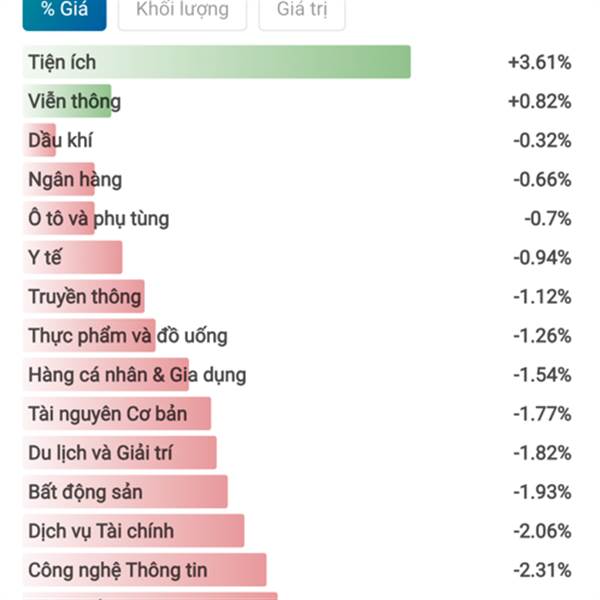Click the -2.31% change value
This screenshot has width=600, height=600.
pos(541,570)
